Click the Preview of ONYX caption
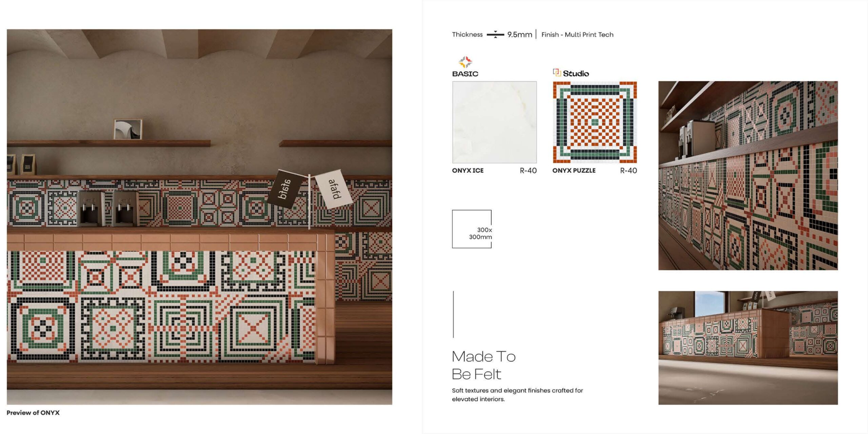Viewport: 868px width, 434px height. (x=33, y=413)
